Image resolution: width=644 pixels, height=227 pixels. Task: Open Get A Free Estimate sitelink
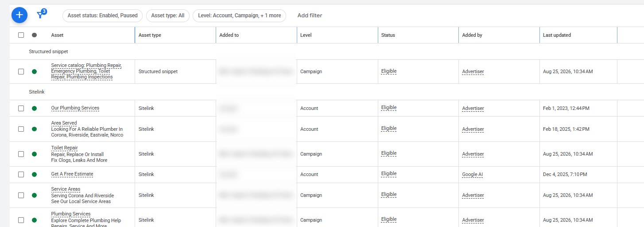[x=72, y=174]
